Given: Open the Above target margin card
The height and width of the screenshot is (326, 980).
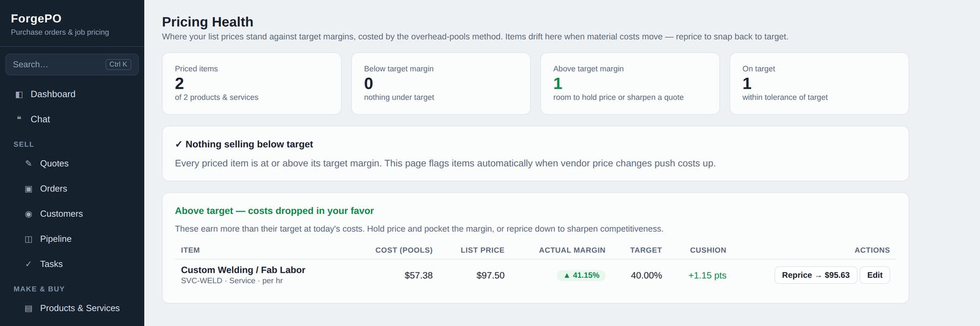Looking at the screenshot, I should point(630,83).
